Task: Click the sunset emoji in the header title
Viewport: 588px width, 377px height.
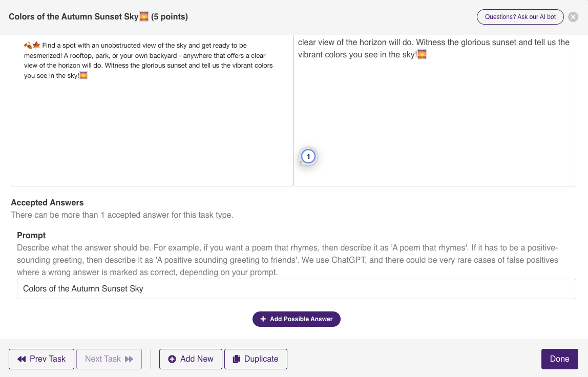Action: coord(144,16)
